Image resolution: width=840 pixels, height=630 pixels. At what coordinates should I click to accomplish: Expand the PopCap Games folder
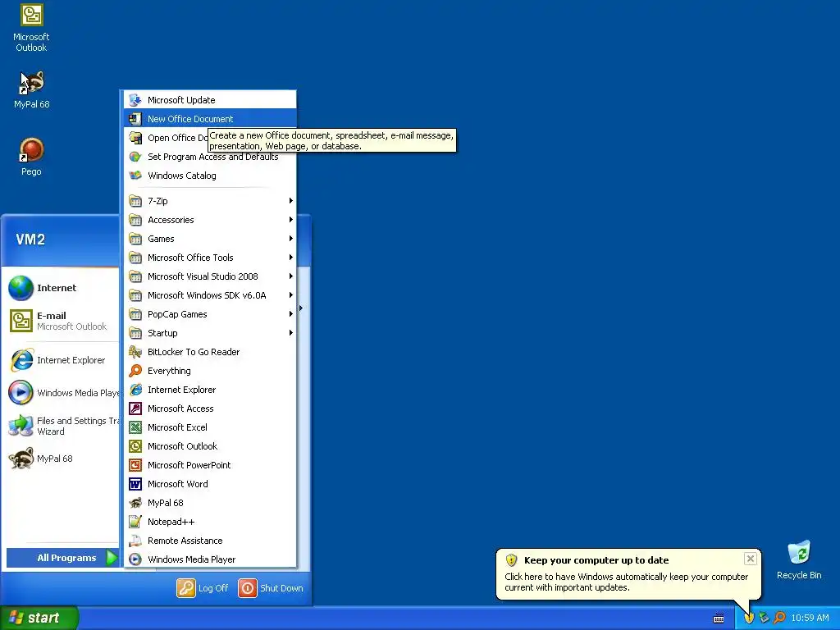[210, 314]
